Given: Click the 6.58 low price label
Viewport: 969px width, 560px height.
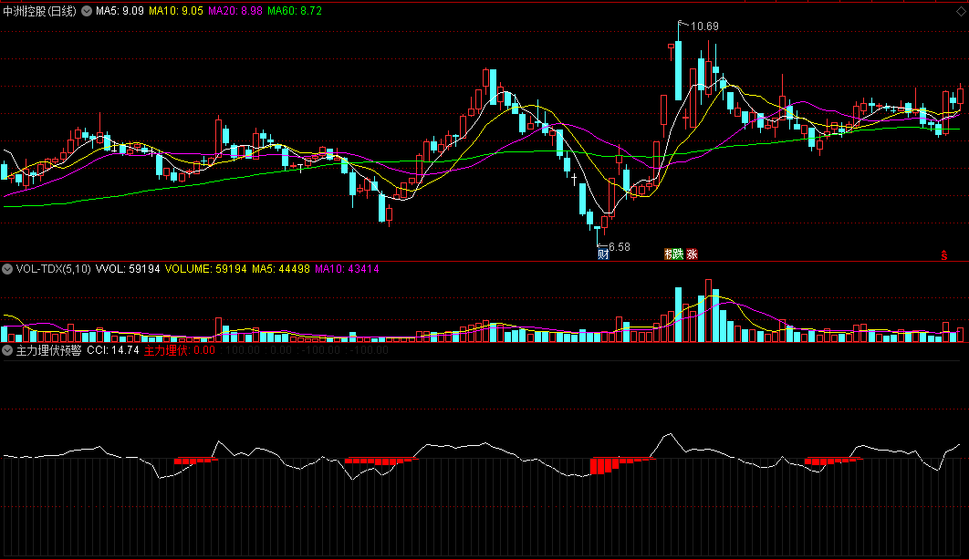Looking at the screenshot, I should (620, 247).
